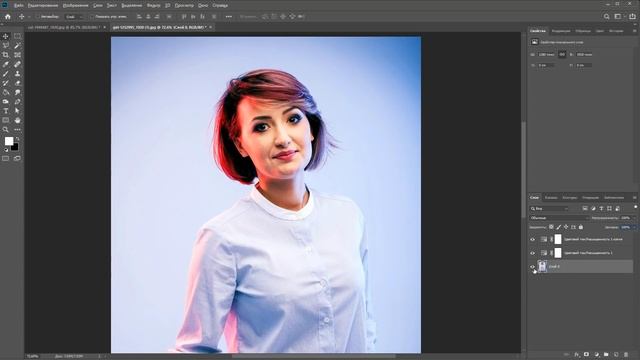Open the workspace switcher icon
The image size is (640, 360).
click(x=618, y=17)
